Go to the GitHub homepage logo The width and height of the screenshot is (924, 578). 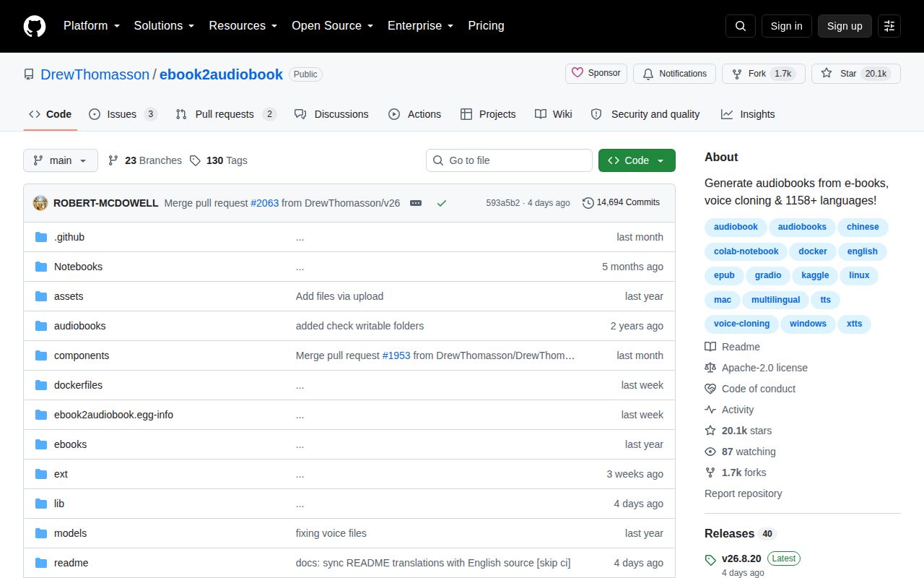pos(35,26)
